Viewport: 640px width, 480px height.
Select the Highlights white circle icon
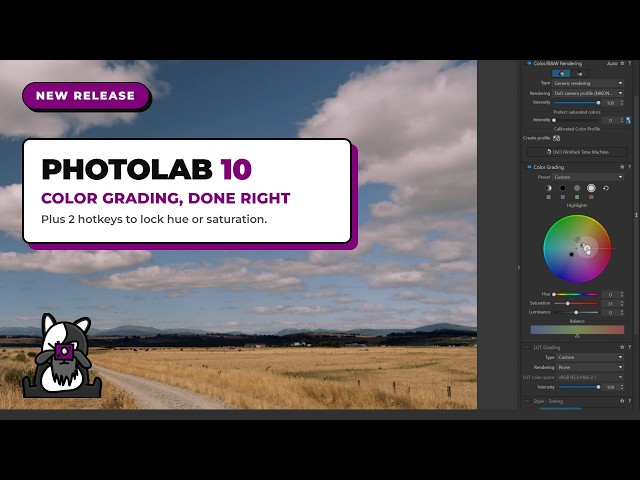[591, 188]
